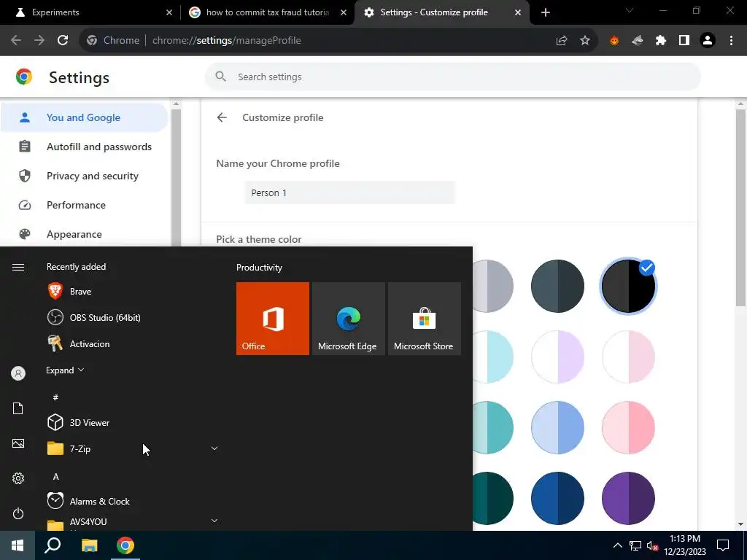Open Windows Settings gear in Start menu

click(18, 478)
